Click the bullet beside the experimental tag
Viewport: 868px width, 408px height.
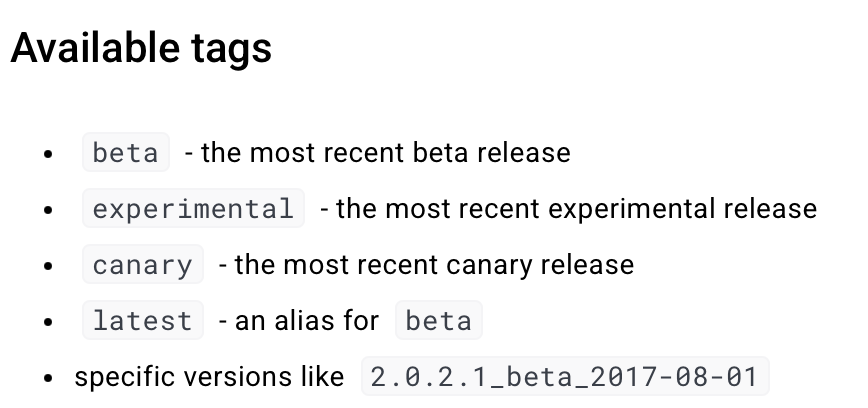click(x=48, y=210)
